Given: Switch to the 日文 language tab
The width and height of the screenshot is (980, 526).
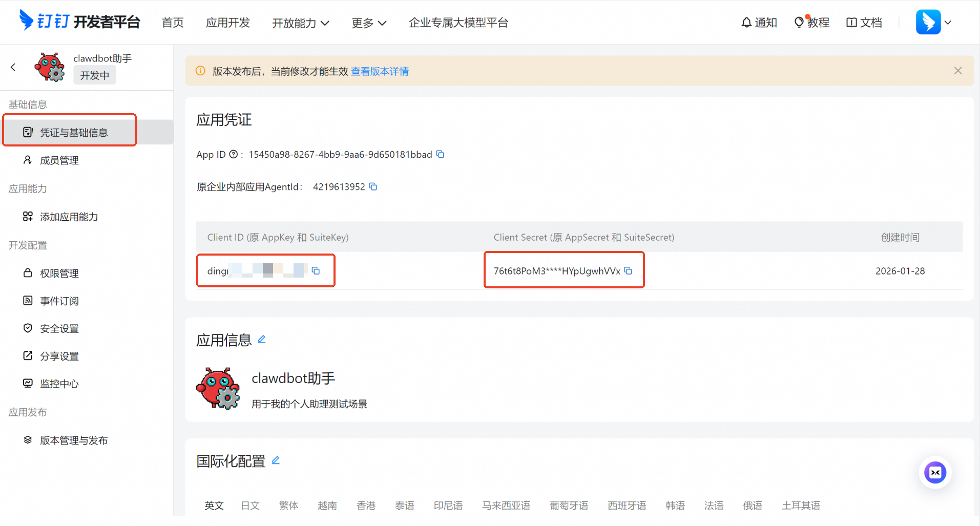Looking at the screenshot, I should coord(251,506).
